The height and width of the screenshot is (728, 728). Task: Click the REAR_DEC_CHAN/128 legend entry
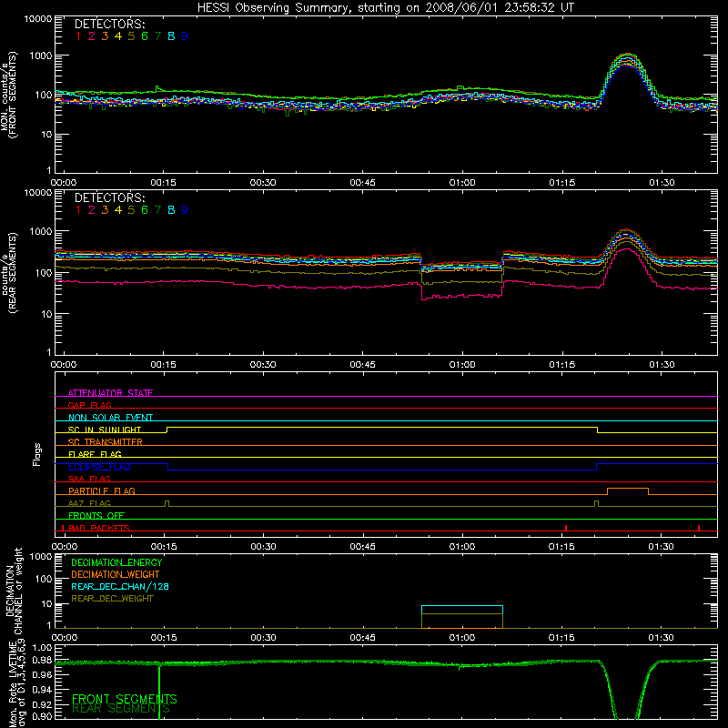pos(120,587)
